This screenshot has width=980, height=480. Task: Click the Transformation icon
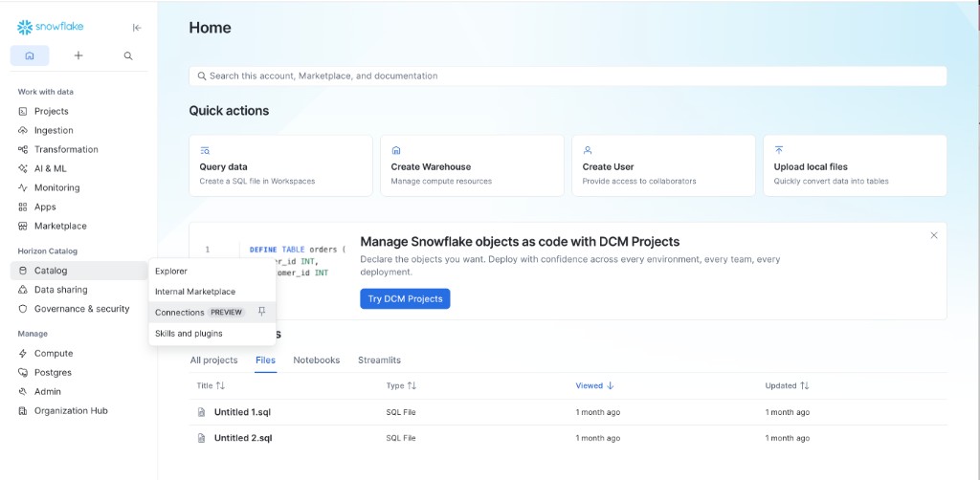pos(23,150)
